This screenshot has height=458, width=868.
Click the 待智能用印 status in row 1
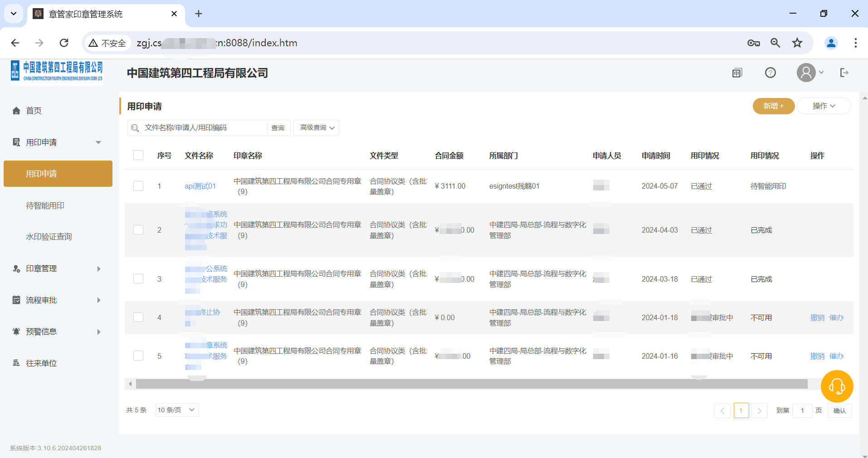point(768,186)
